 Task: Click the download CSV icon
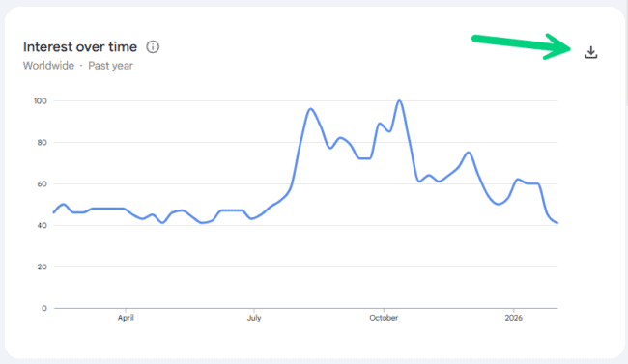point(590,52)
